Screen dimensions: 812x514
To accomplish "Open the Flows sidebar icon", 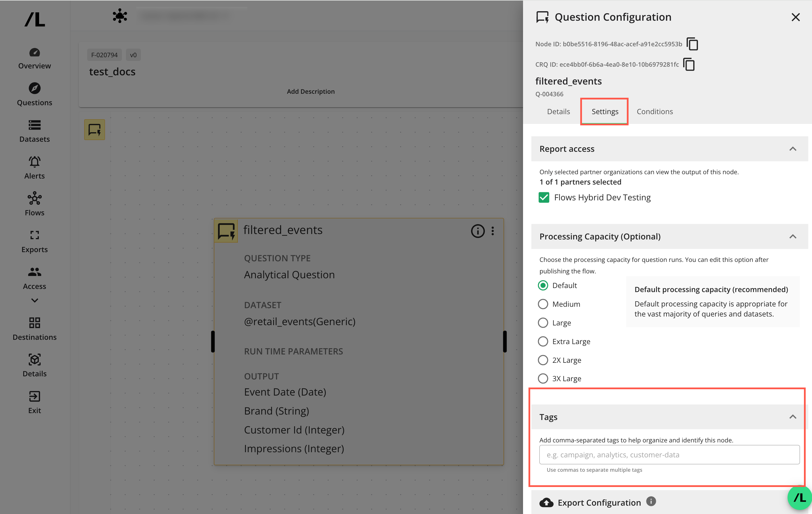I will pos(35,199).
